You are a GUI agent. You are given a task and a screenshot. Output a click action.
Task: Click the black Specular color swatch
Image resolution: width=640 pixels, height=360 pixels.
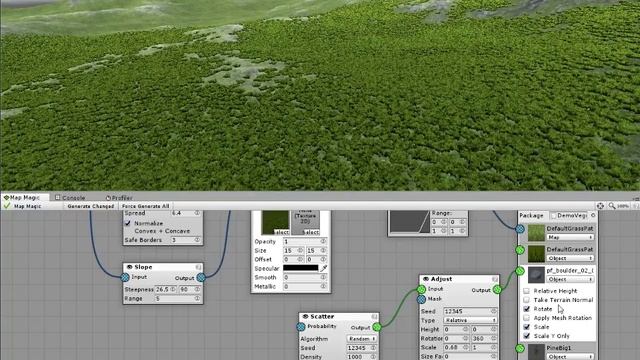pos(300,268)
